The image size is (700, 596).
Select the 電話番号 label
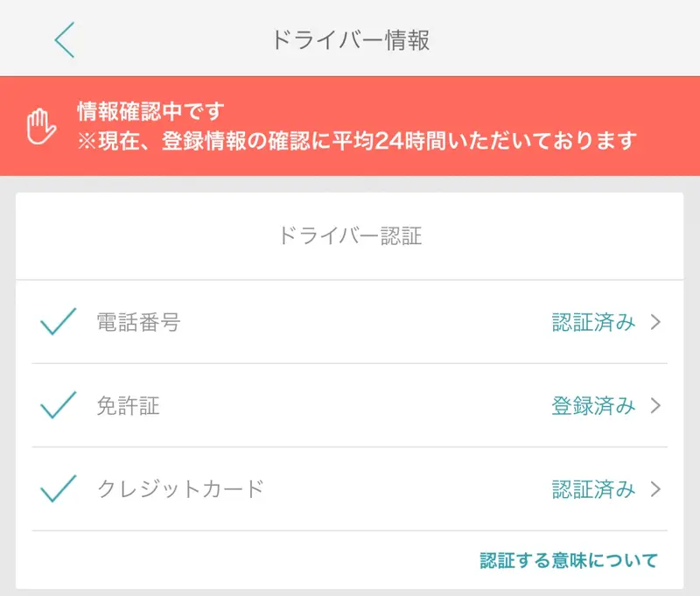tap(139, 322)
